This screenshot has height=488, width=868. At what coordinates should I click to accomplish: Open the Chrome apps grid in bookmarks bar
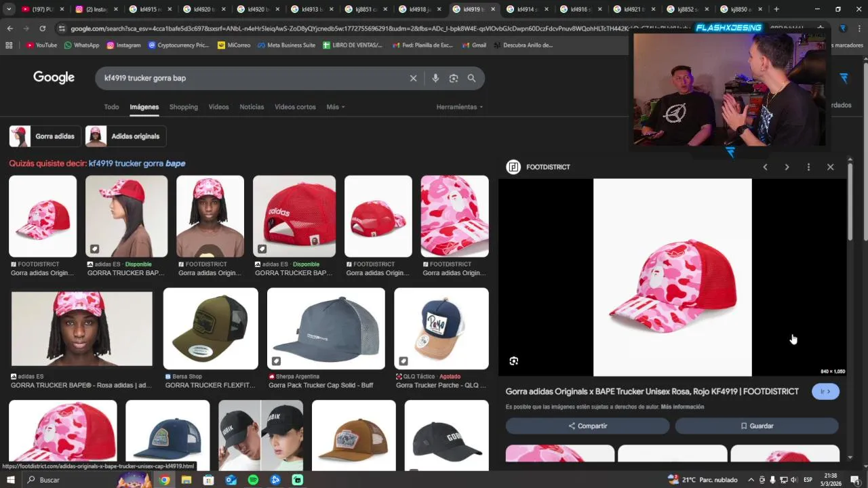coord(9,45)
